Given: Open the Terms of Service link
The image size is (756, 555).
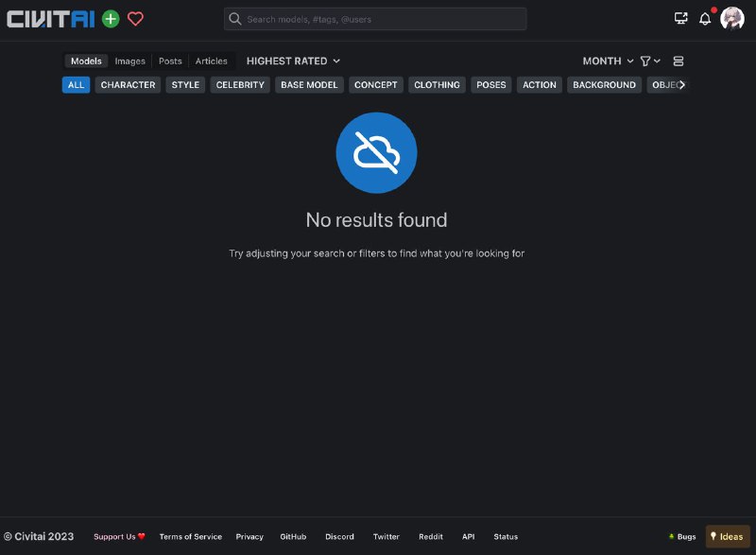Looking at the screenshot, I should (190, 537).
